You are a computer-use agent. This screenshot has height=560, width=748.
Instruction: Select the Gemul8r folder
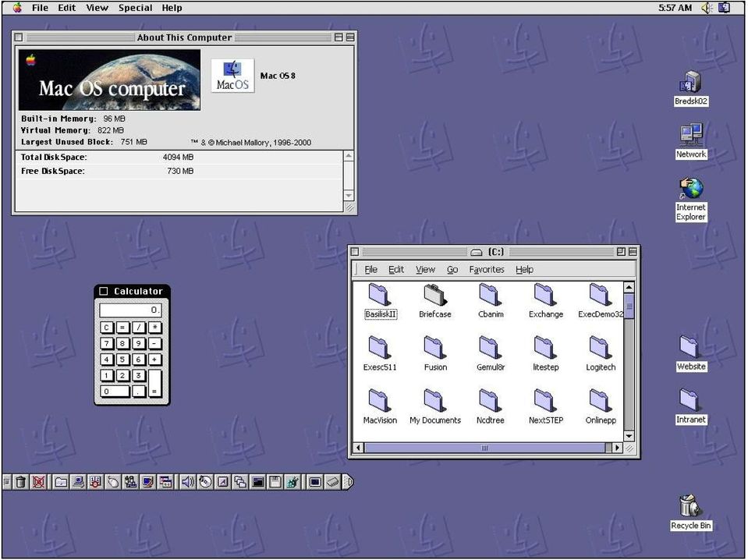[491, 353]
